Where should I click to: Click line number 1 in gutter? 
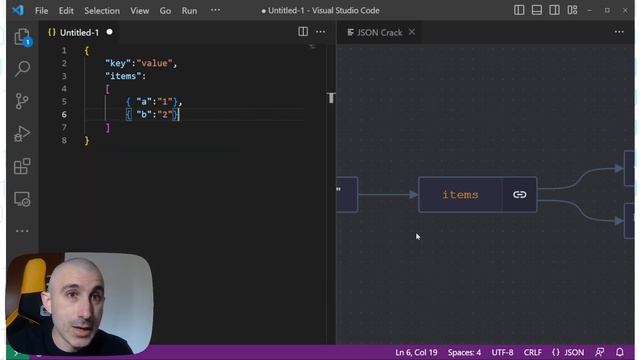(x=64, y=51)
